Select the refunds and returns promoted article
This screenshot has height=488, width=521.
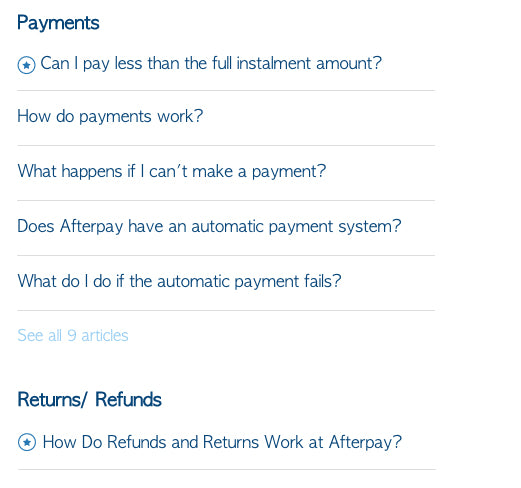pos(222,442)
